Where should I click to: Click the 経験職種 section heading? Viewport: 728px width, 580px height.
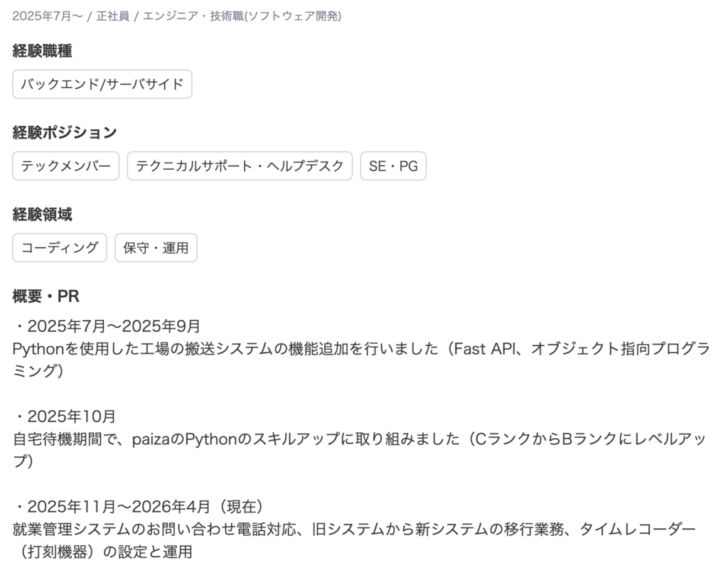tap(43, 51)
